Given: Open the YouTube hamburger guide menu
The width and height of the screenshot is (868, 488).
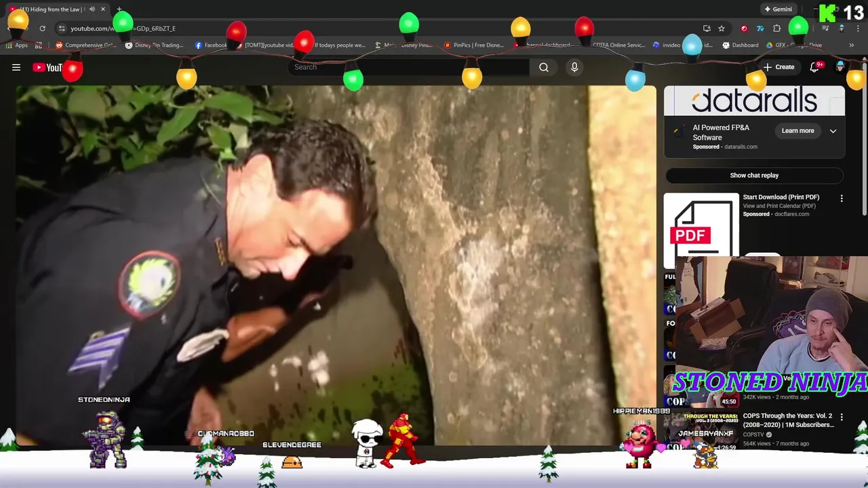Looking at the screenshot, I should click(x=16, y=67).
